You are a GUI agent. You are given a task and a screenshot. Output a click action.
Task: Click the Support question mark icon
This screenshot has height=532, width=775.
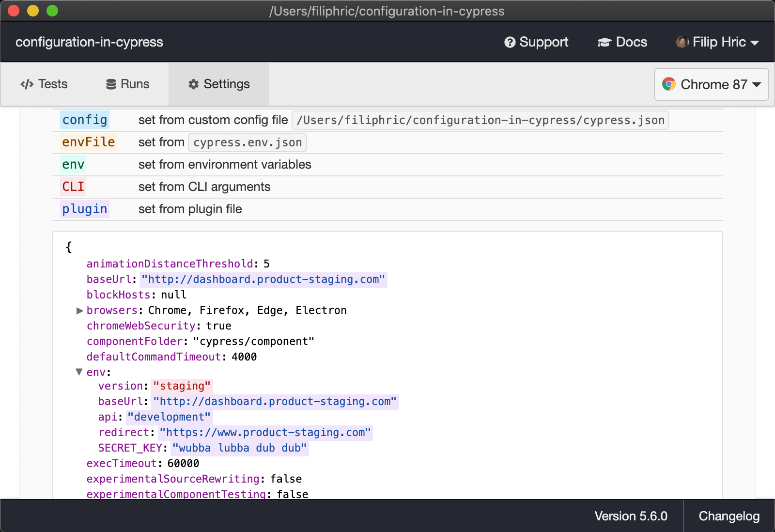510,42
